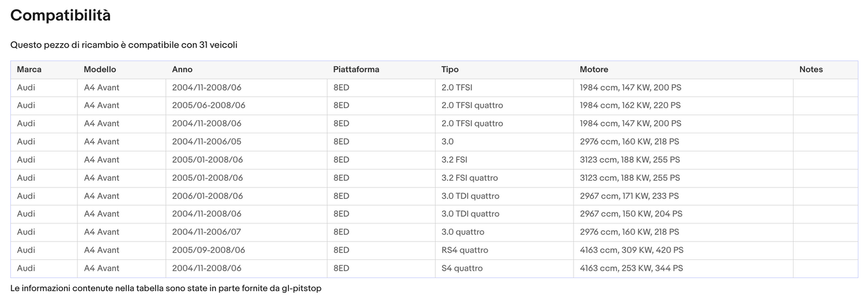Click the 2006/01-2008/06 year cell
Screen dimensions: 868x305
pyautogui.click(x=207, y=196)
